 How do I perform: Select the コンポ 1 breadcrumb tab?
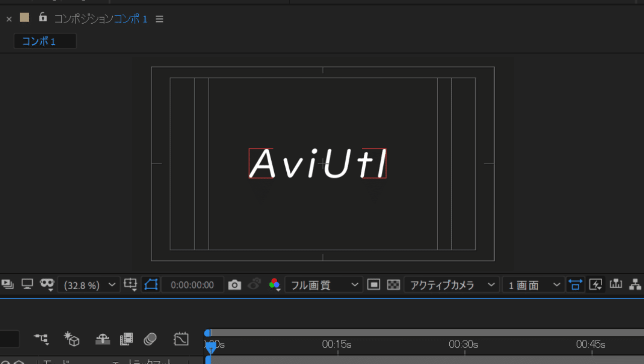[45, 41]
